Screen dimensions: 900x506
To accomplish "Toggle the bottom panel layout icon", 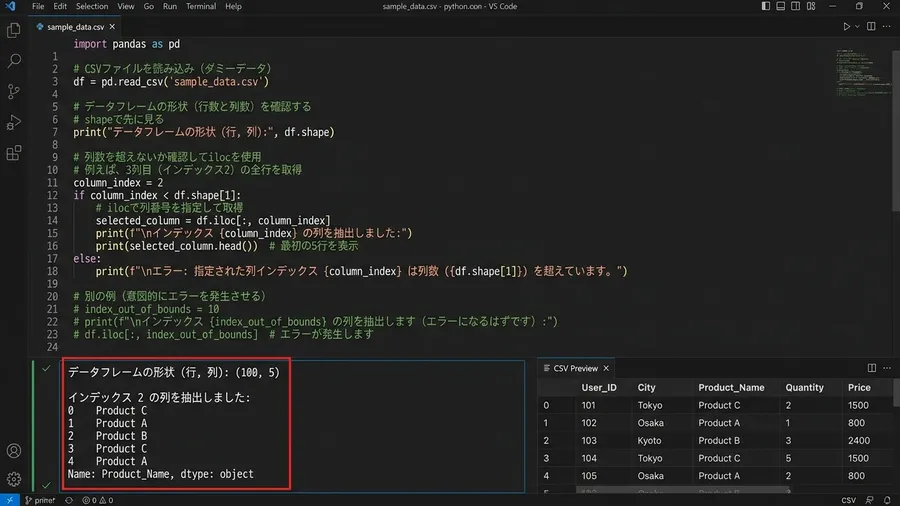I will (781, 6).
